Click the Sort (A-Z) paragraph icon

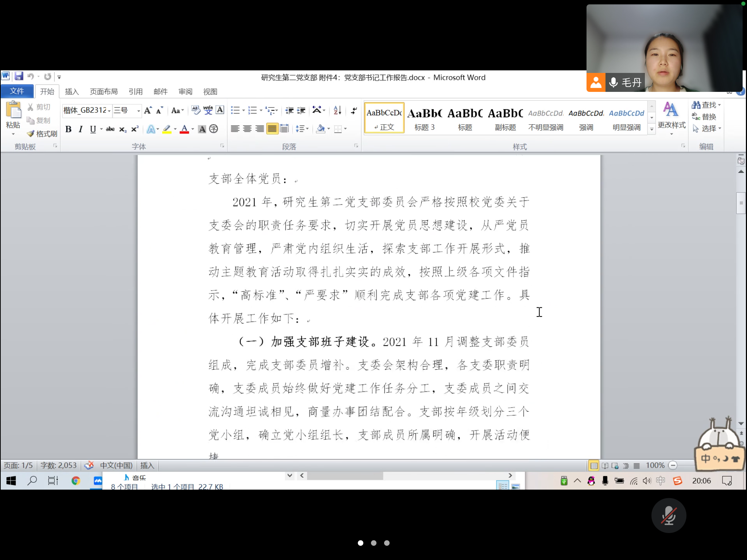337,110
